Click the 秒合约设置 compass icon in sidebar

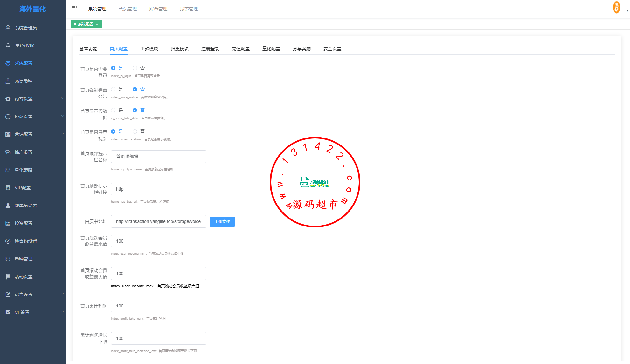click(8, 241)
